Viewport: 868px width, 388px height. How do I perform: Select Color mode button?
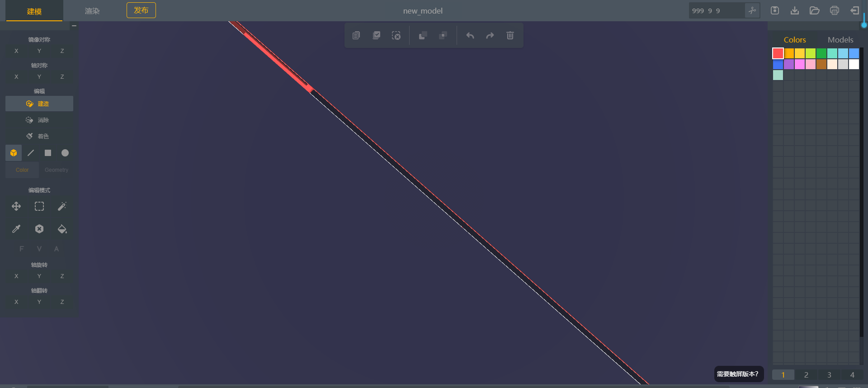(x=22, y=170)
